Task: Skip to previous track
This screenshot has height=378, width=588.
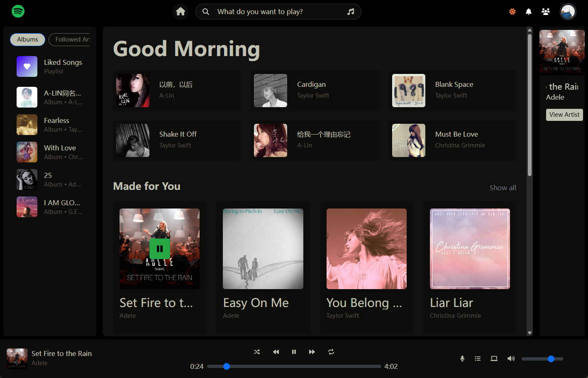Action: pos(276,352)
